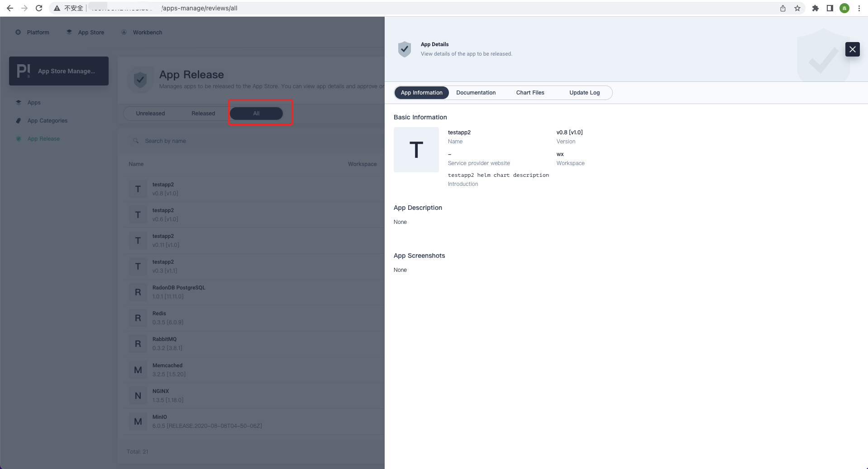868x469 pixels.
Task: Click the Redis R avatar icon
Action: click(x=138, y=318)
